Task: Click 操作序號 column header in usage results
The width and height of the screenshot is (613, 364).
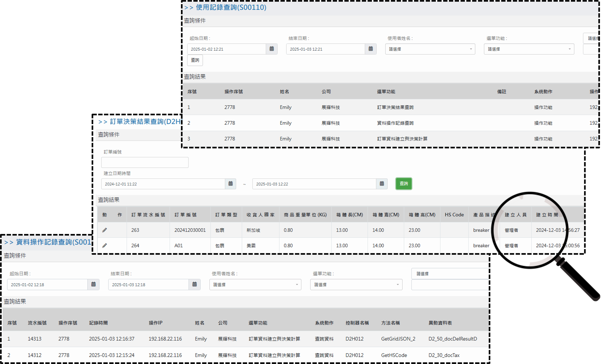Action: (x=233, y=91)
